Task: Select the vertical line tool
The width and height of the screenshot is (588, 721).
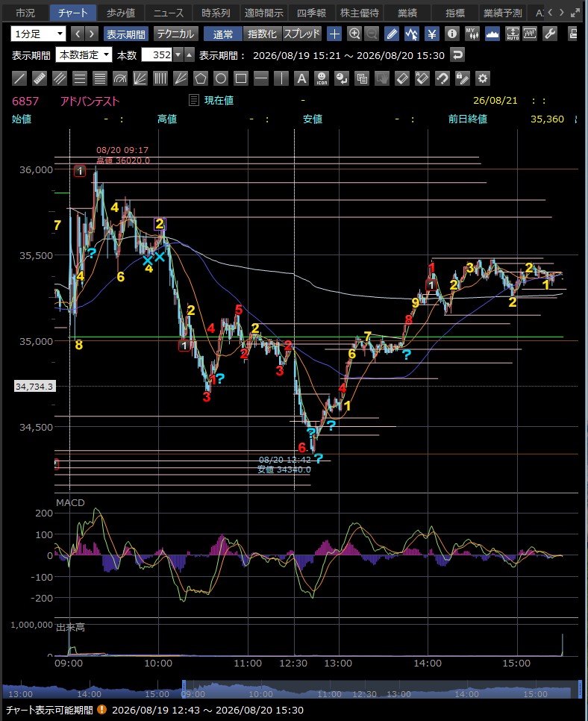Action: pos(281,78)
